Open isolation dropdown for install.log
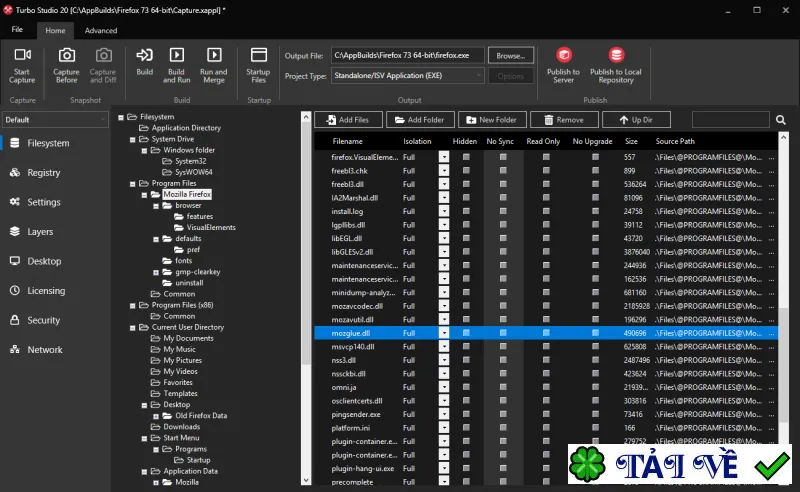The width and height of the screenshot is (800, 492). [x=444, y=211]
